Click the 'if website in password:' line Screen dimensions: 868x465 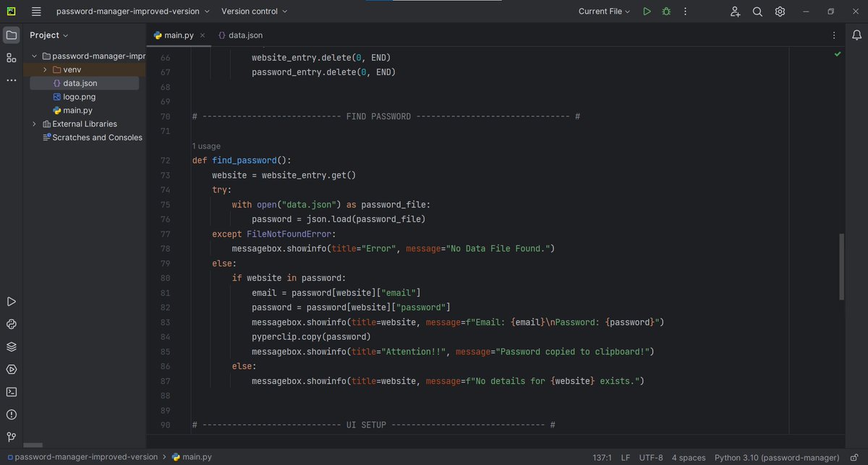pyautogui.click(x=289, y=278)
